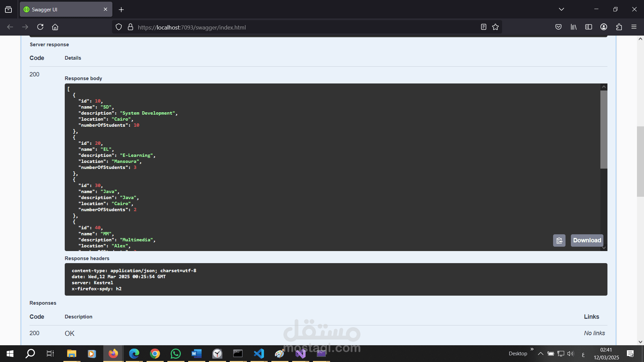Show hidden system tray icons chevron
The width and height of the screenshot is (644, 362).
point(540,354)
